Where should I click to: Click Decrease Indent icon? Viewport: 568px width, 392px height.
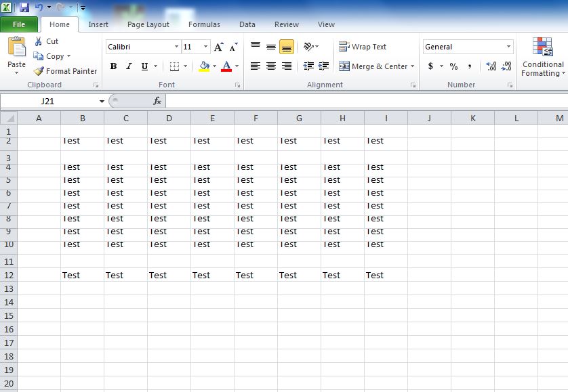click(308, 66)
